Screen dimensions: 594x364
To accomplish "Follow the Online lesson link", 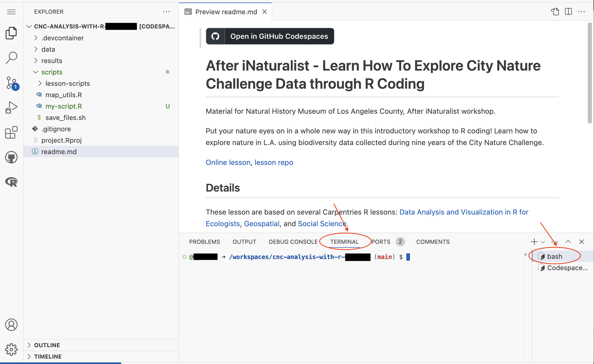I will point(228,162).
